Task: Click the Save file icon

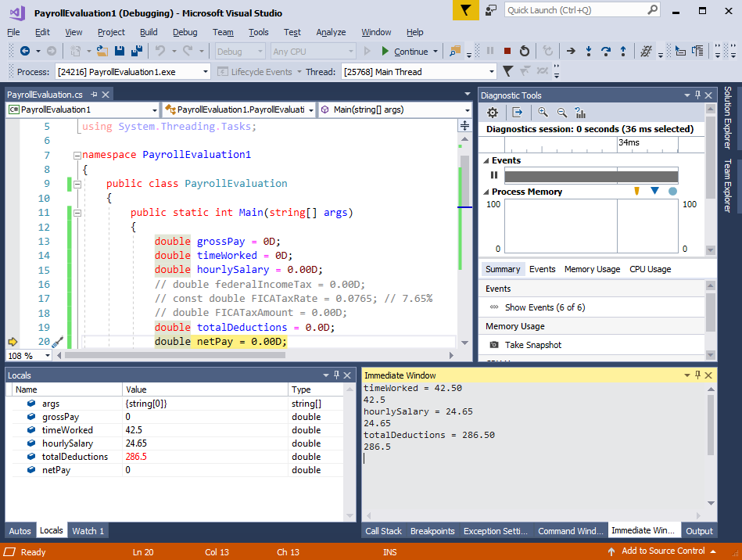Action: 120,51
